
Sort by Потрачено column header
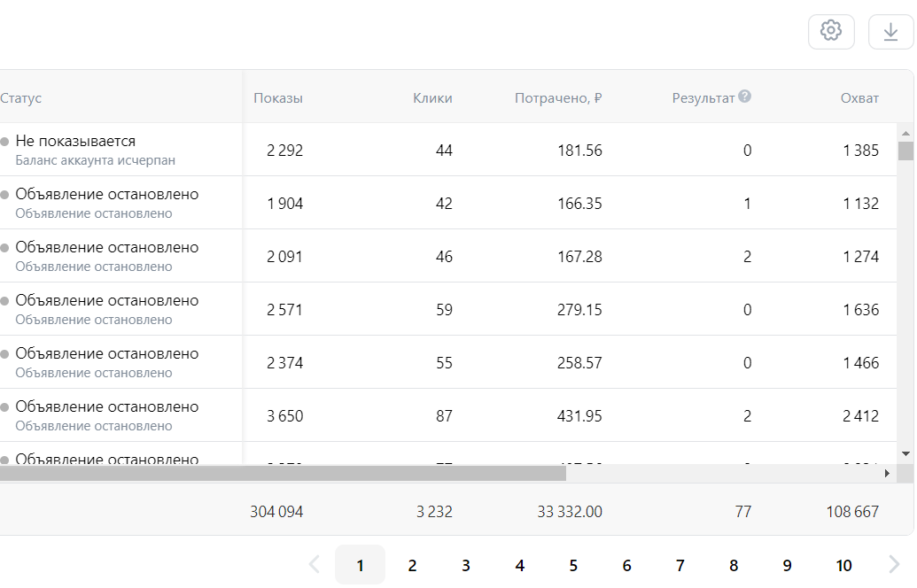[558, 98]
